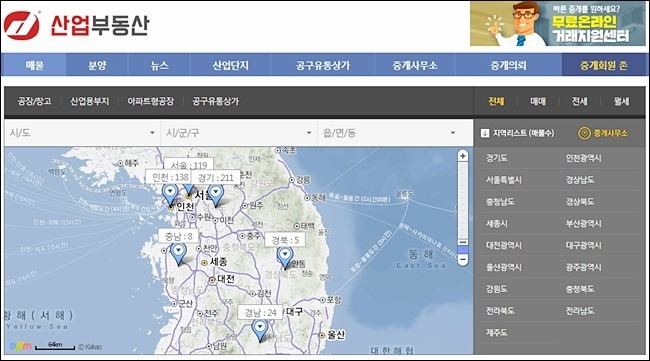Open the 중개사무소 menu tab
Viewport: 650px width, 361px height.
pos(415,65)
